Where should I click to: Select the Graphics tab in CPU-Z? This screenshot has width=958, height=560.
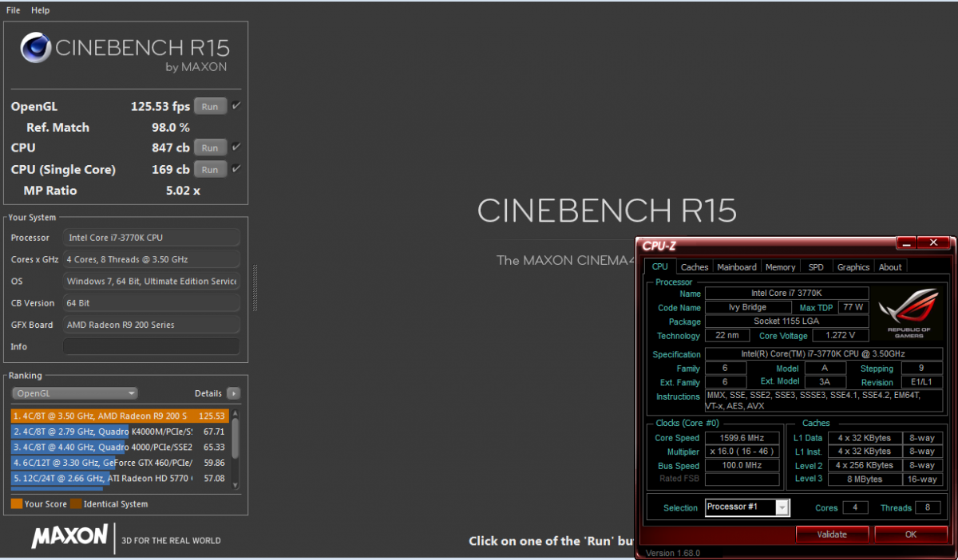tap(853, 267)
